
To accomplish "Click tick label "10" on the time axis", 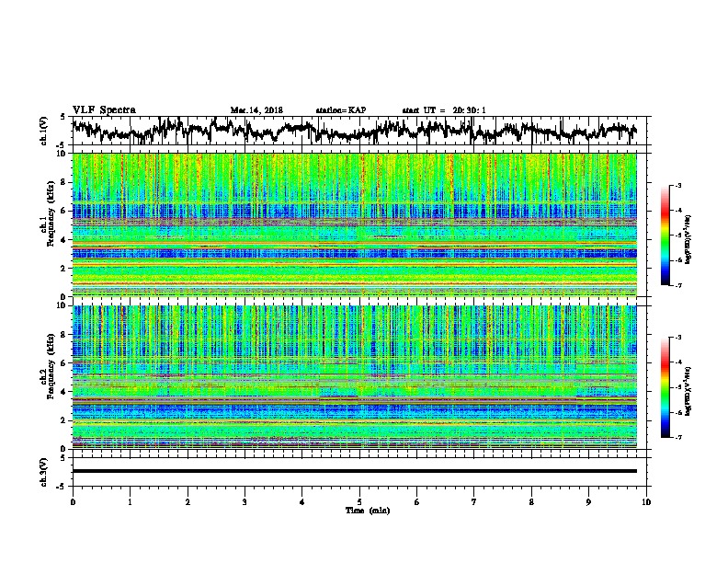I will click(x=646, y=502).
